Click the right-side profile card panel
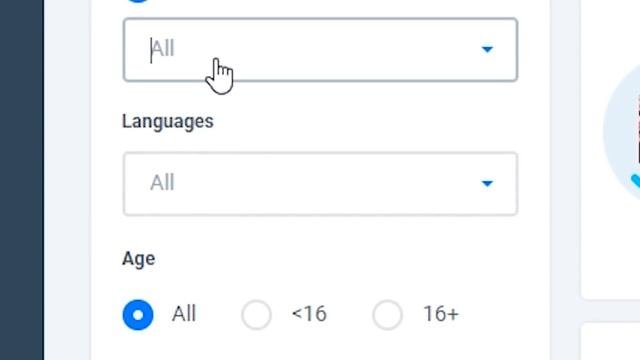 (x=610, y=149)
